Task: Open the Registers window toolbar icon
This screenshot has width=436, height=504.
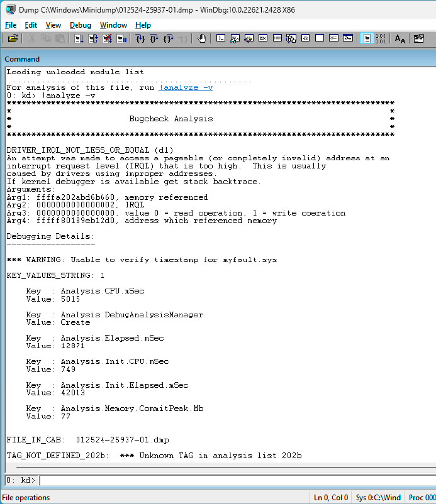Action: point(263,38)
